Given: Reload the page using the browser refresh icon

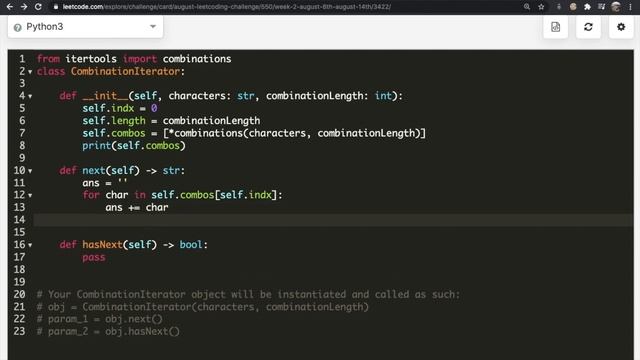Looking at the screenshot, I should pyautogui.click(x=38, y=7).
